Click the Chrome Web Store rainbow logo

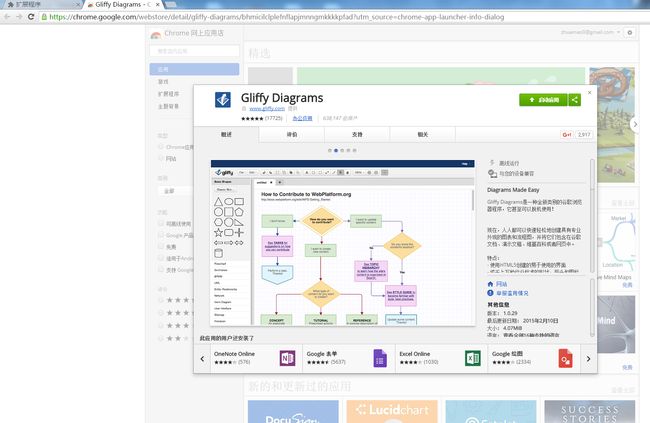155,35
